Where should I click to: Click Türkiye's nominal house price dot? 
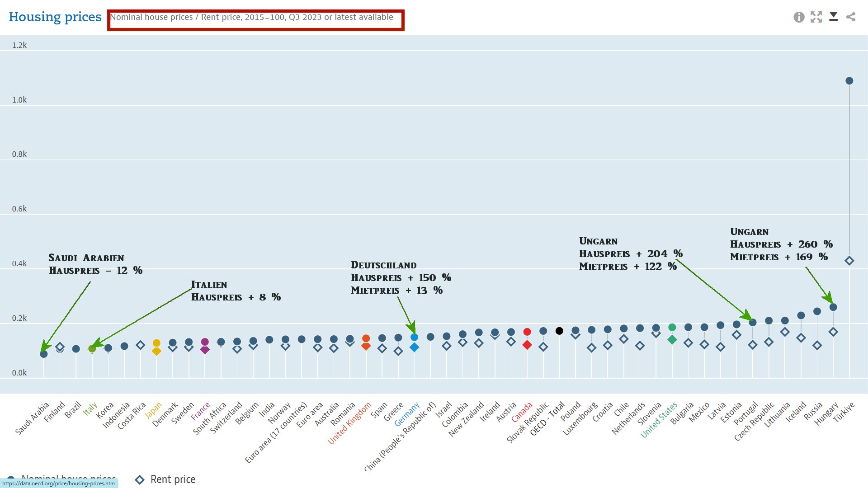[849, 81]
